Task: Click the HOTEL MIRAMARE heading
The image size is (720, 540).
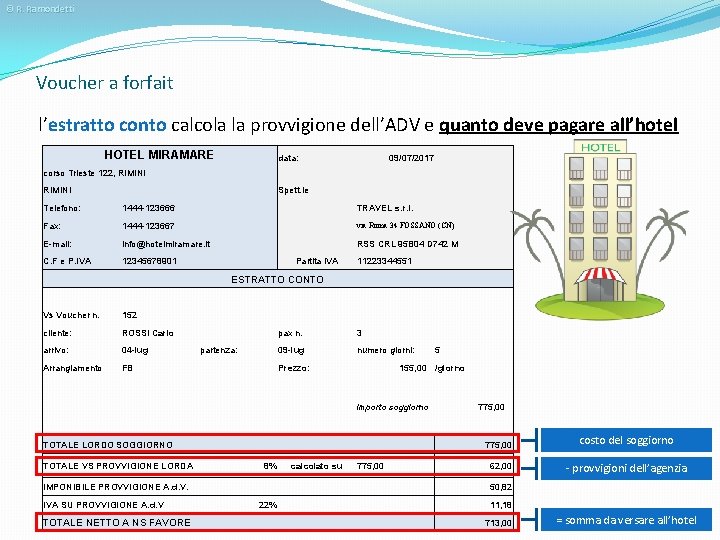Action: 159,155
